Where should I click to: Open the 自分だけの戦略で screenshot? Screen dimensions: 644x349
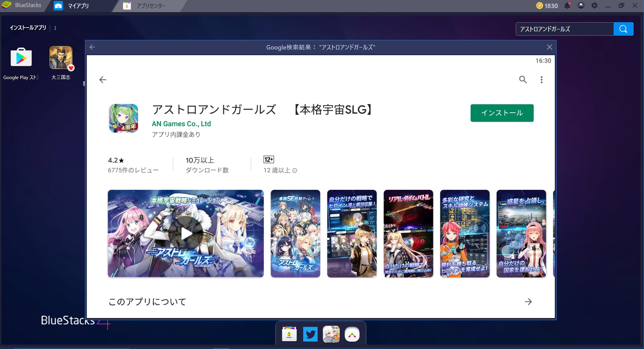coord(352,234)
